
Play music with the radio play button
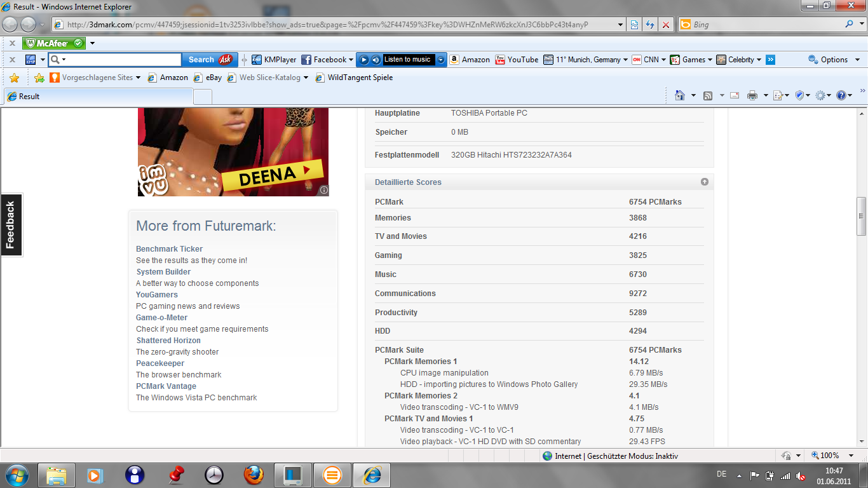pos(364,60)
